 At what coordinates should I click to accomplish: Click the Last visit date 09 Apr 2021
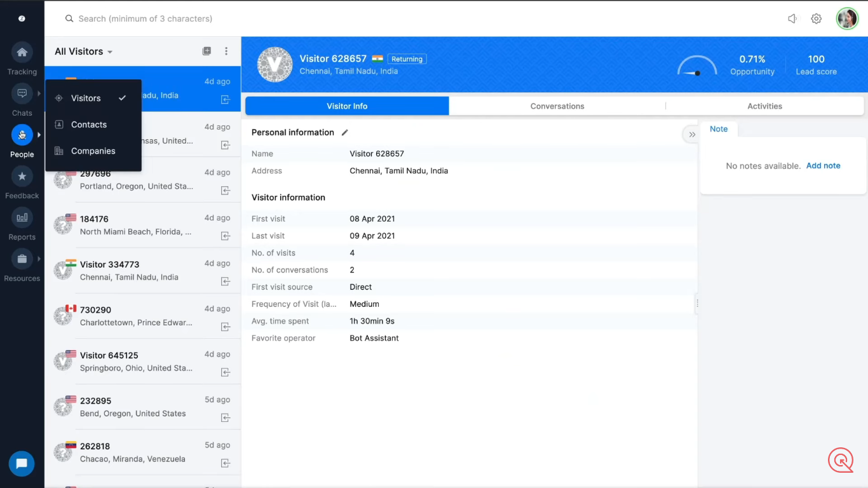click(372, 236)
